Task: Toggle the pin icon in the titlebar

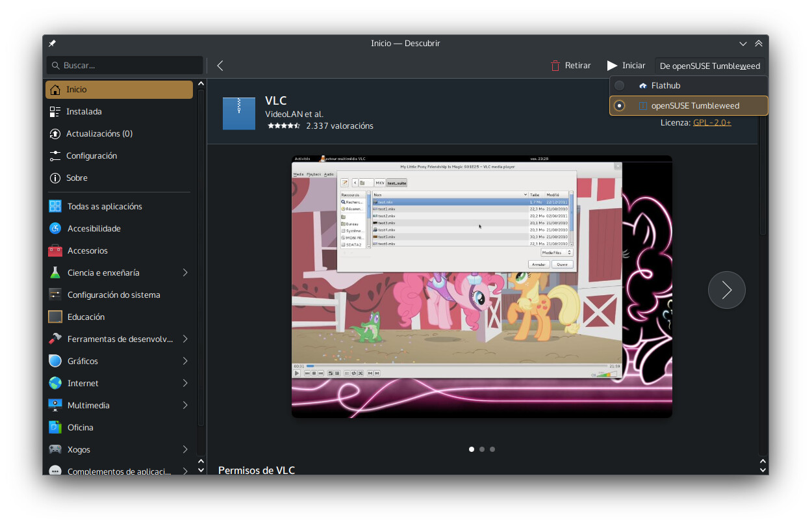Action: click(52, 43)
